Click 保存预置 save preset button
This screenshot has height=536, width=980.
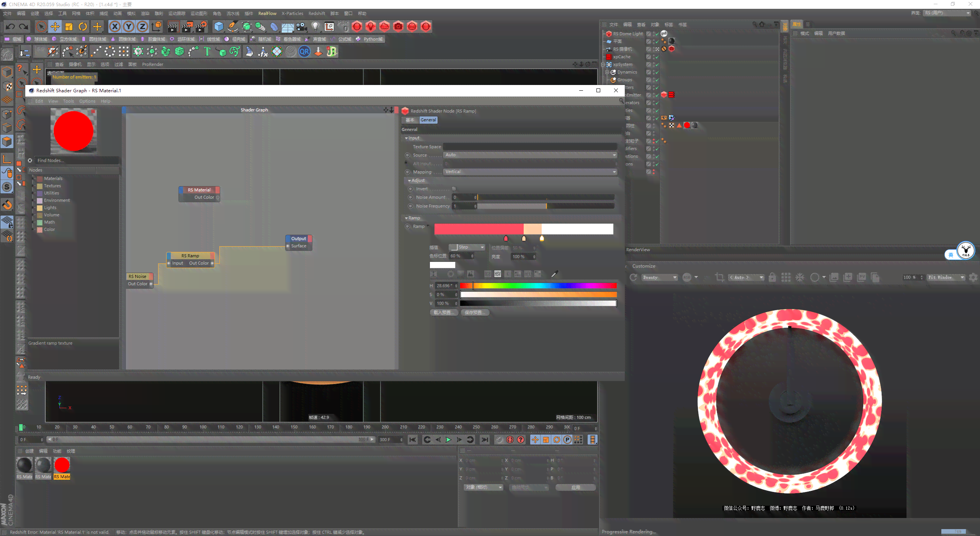coord(475,312)
